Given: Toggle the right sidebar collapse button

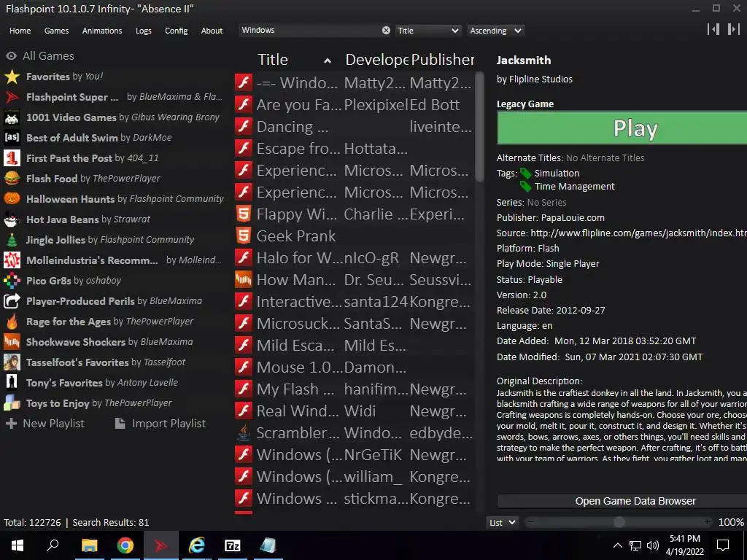Looking at the screenshot, I should (734, 29).
